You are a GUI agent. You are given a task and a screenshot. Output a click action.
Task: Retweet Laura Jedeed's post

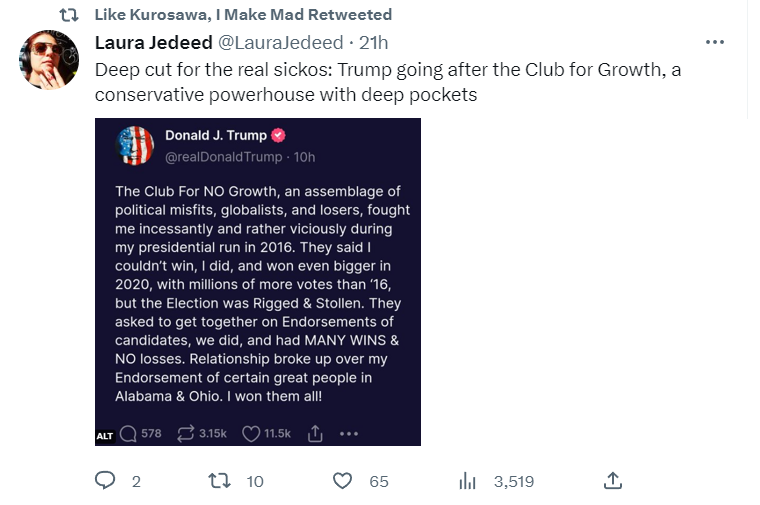[x=218, y=481]
